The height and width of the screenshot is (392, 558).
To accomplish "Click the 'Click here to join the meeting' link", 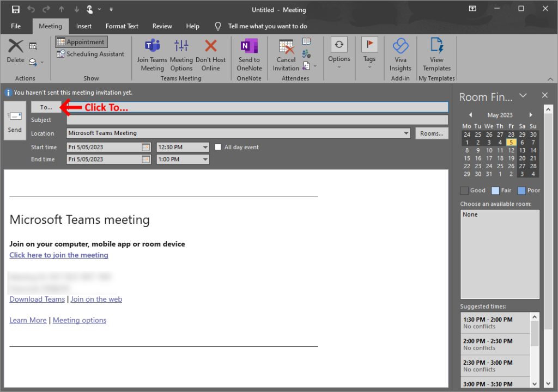I will [x=59, y=255].
